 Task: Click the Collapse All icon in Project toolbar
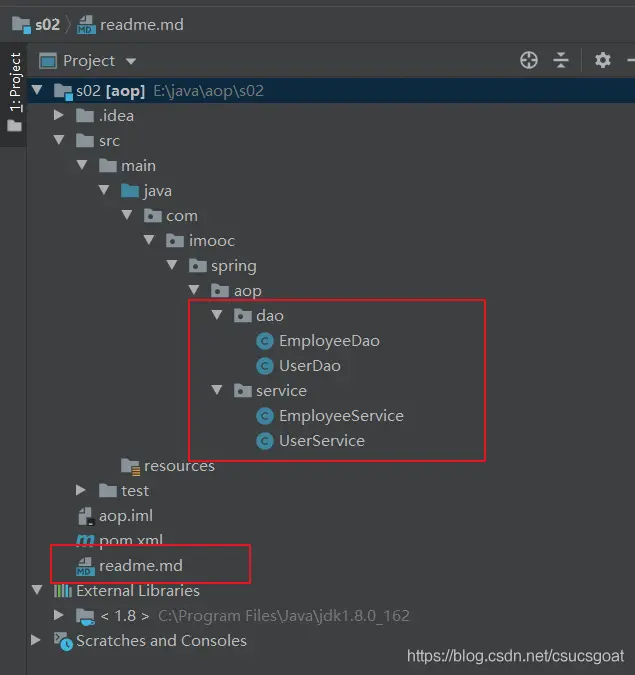561,60
